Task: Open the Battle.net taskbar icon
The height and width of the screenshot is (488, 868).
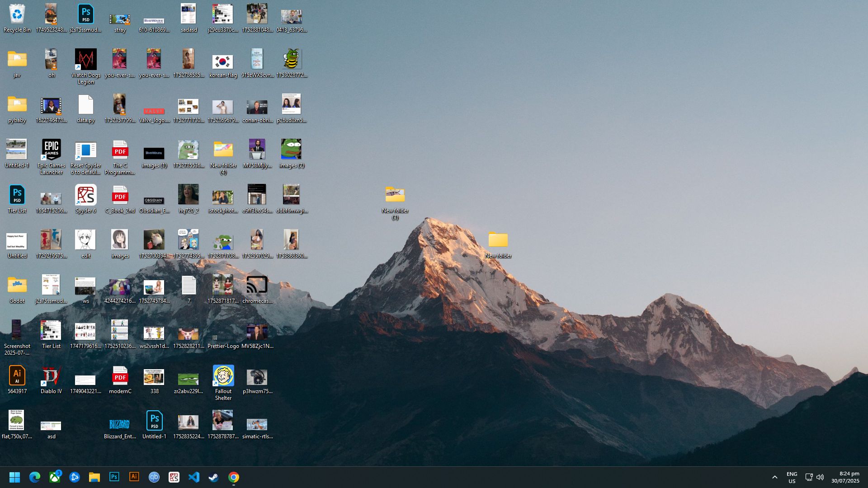Action: click(x=75, y=477)
